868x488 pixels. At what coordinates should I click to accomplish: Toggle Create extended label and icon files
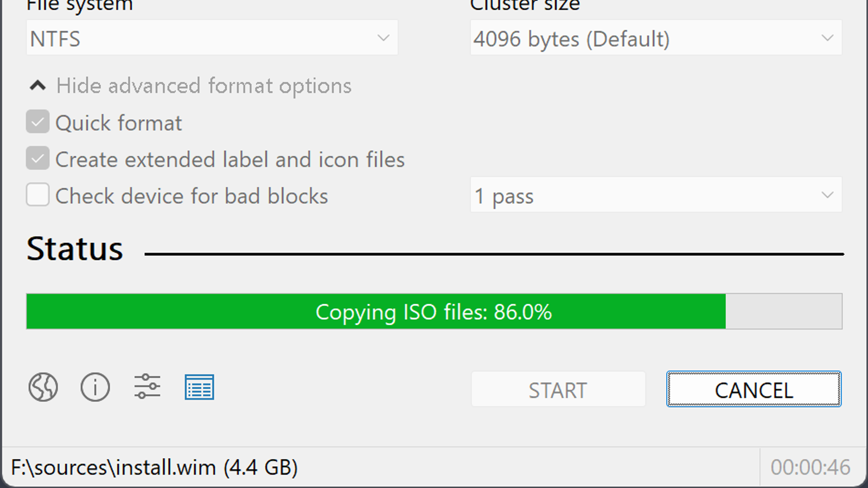[x=37, y=159]
